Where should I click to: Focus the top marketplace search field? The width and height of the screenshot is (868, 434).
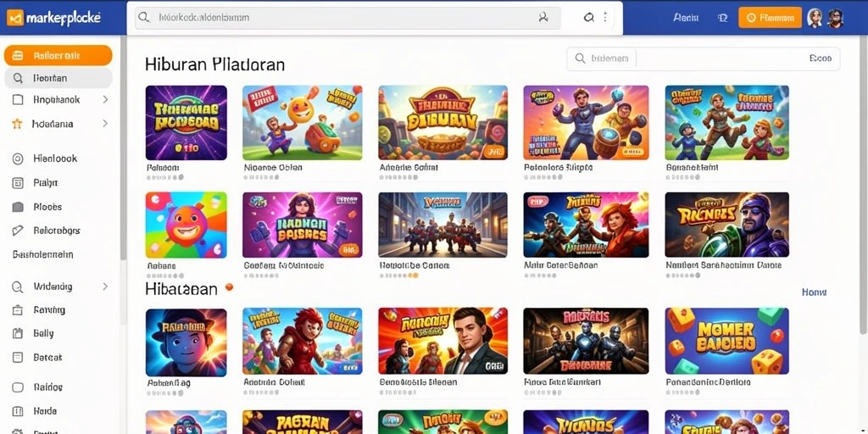(348, 18)
